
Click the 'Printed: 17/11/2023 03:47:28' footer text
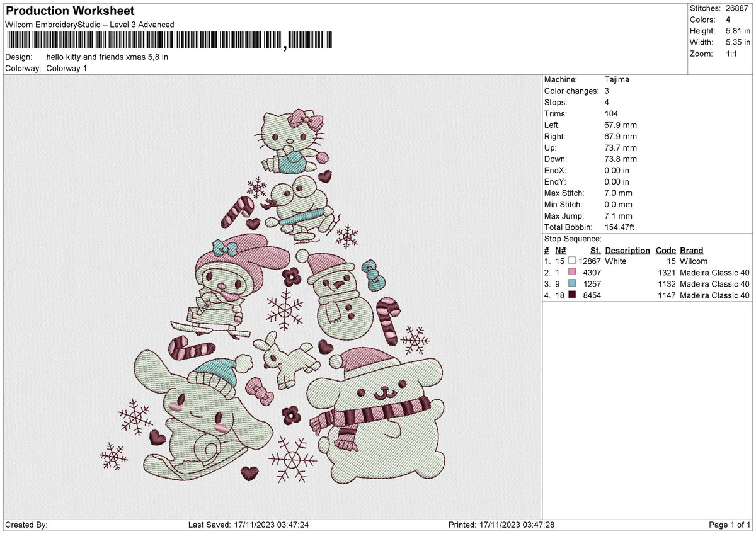tap(501, 525)
